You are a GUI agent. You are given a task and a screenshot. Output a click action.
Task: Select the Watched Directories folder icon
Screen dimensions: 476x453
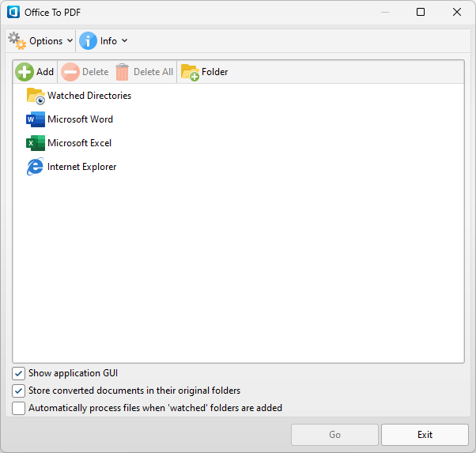(x=36, y=96)
